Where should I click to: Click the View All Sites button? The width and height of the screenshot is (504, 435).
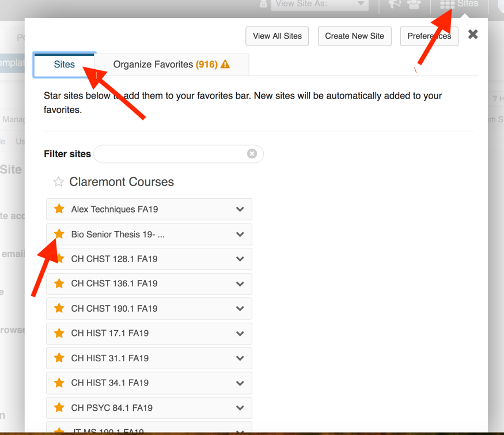[x=277, y=36]
